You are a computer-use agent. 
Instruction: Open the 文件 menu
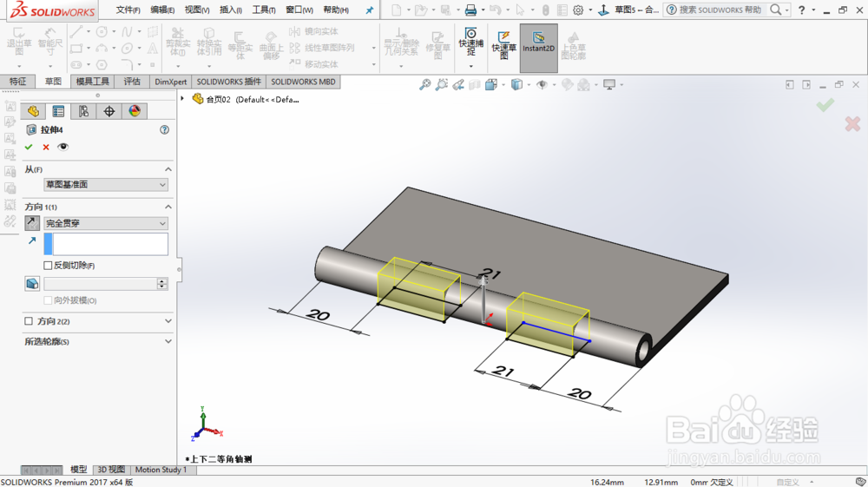point(128,10)
